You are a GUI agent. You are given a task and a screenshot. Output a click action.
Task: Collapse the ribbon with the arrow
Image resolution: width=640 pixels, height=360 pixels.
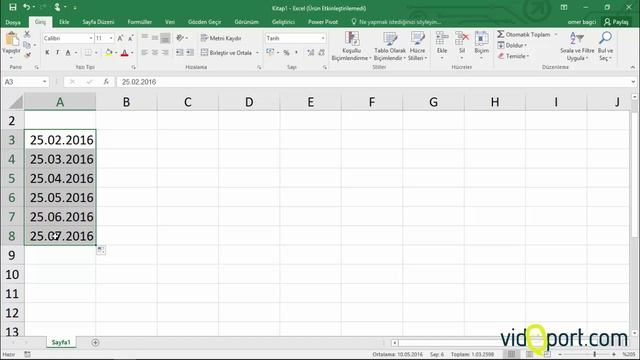coord(633,67)
